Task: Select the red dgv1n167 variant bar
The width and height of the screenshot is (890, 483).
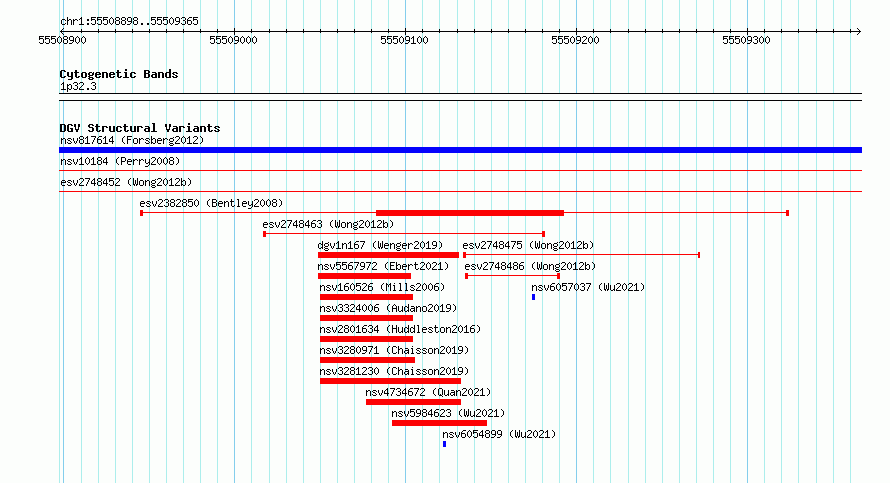Action: pyautogui.click(x=388, y=255)
